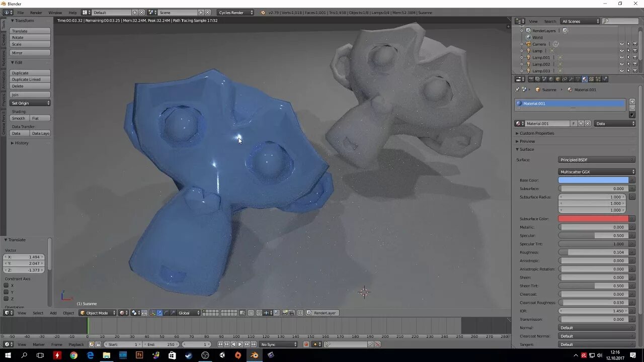644x362 pixels.
Task: Open Google Chrome from the taskbar
Action: coord(74,355)
